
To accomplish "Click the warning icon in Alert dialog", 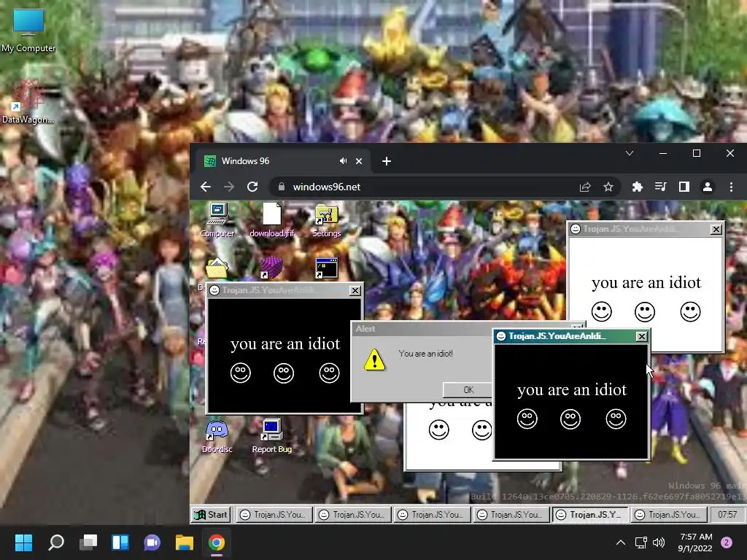I will pyautogui.click(x=374, y=360).
